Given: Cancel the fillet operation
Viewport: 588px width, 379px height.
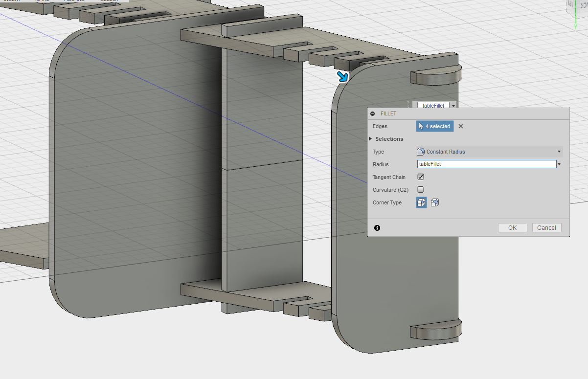Looking at the screenshot, I should (546, 228).
